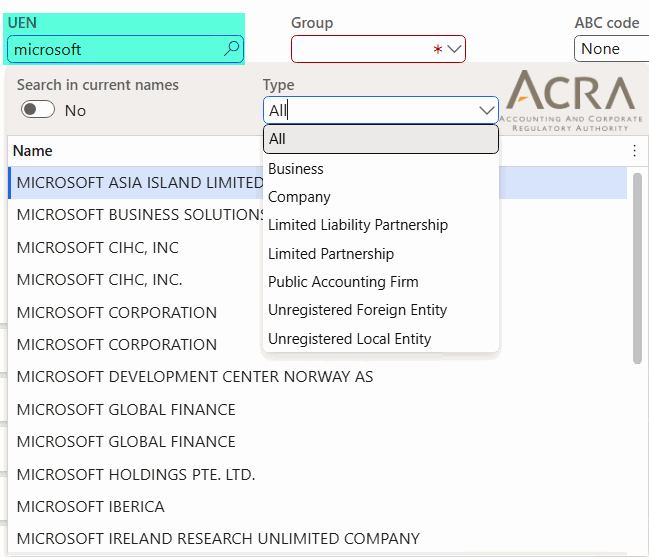Select MICROSOFT IRELAND RESEARCH UNLIMITED COMPANY
The image size is (649, 557).
(317, 539)
